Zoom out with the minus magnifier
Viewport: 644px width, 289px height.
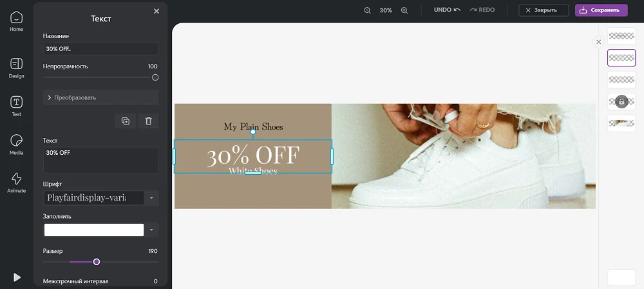pos(368,10)
